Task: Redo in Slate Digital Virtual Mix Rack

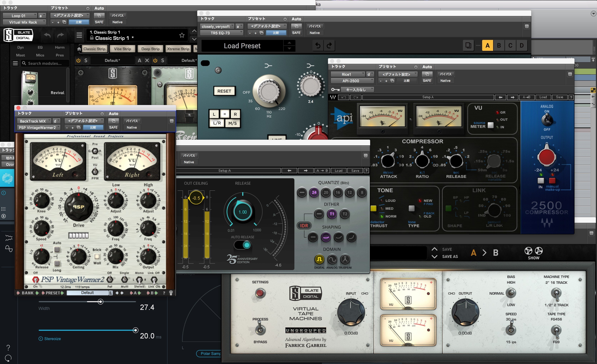Action: (x=60, y=35)
